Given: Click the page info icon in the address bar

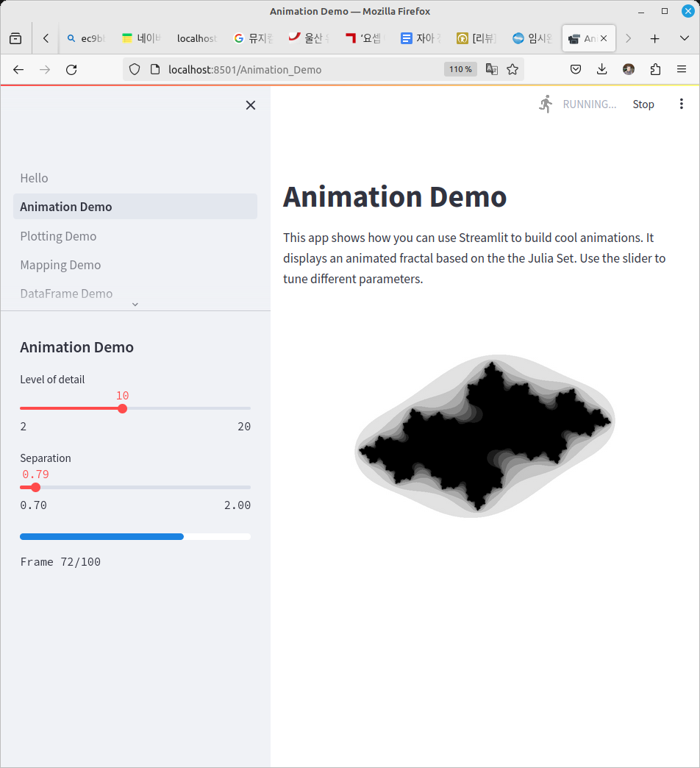Looking at the screenshot, I should 155,70.
